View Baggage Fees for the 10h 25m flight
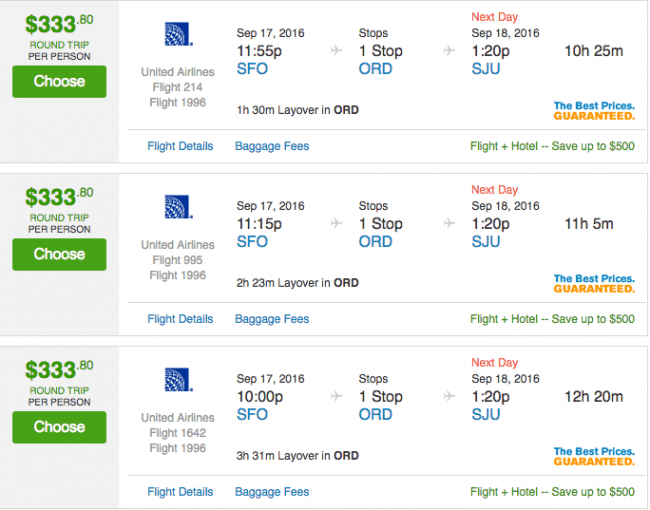The width and height of the screenshot is (650, 510). coord(272,146)
